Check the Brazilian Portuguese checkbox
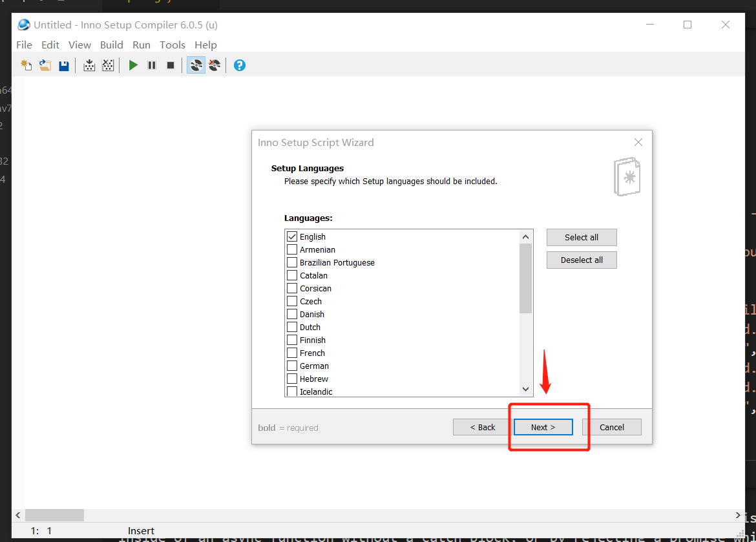756x542 pixels. 291,262
